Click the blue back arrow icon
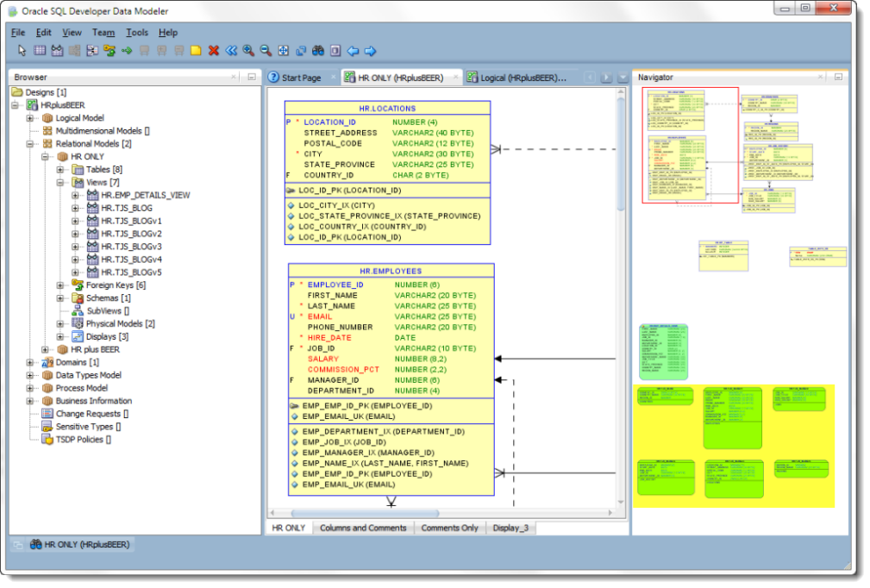The height and width of the screenshot is (588, 870). [x=353, y=51]
